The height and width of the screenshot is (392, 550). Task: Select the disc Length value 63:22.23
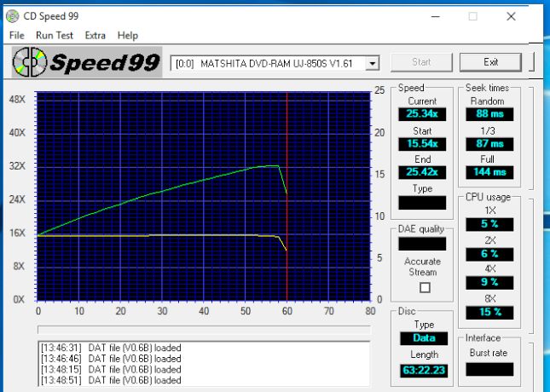(x=424, y=370)
